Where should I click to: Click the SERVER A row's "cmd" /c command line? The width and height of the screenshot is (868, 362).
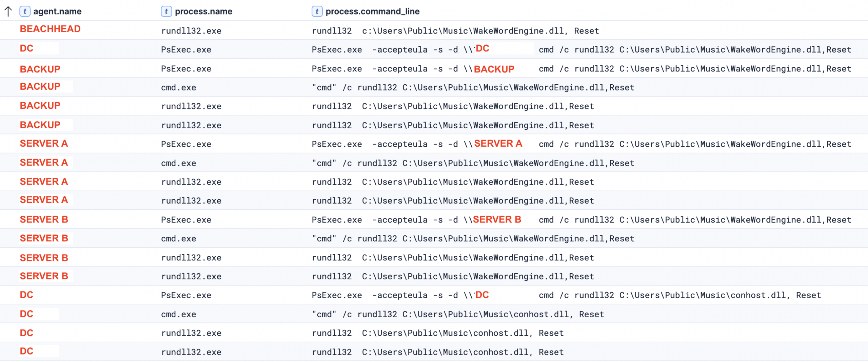[x=473, y=164]
